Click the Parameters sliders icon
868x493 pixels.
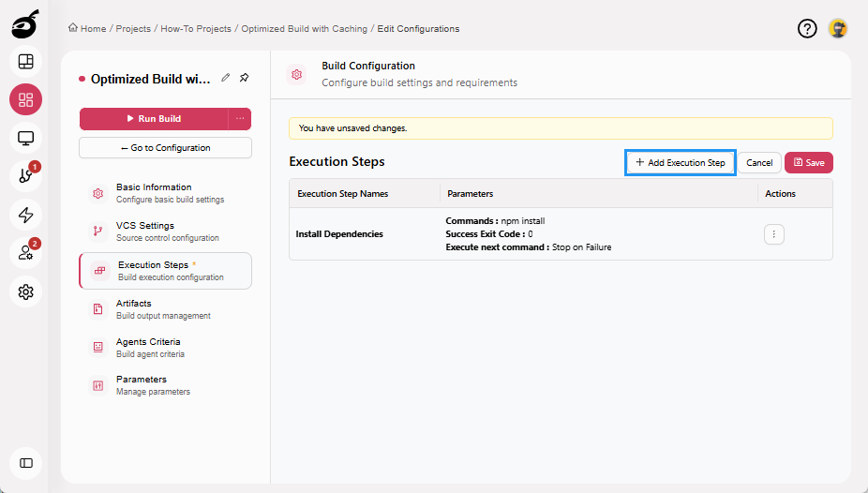pyautogui.click(x=98, y=385)
